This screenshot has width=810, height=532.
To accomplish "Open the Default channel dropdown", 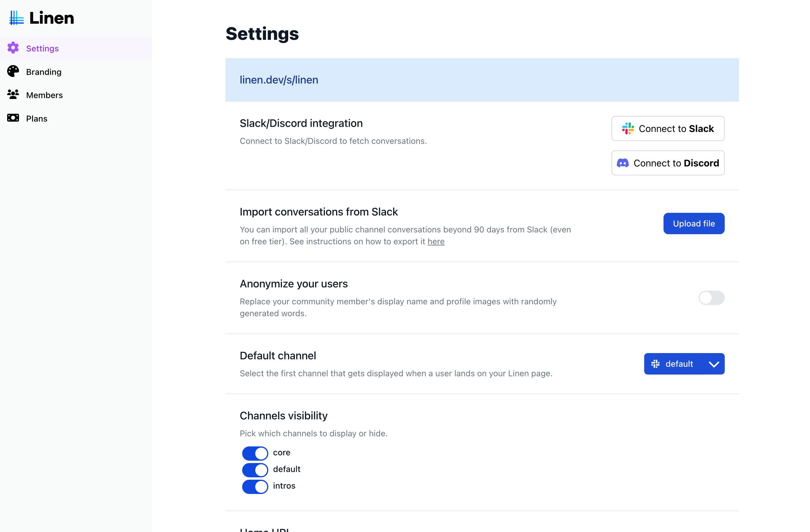I will coord(684,364).
